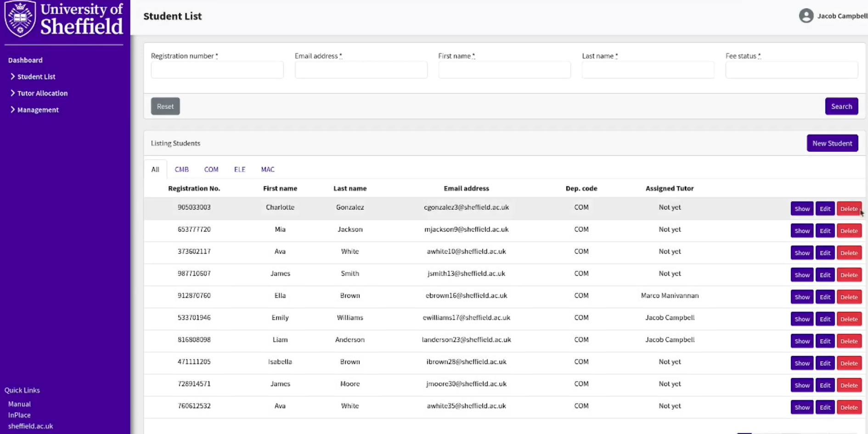The image size is (868, 434).
Task: Open the MAC department tab
Action: [x=268, y=169]
